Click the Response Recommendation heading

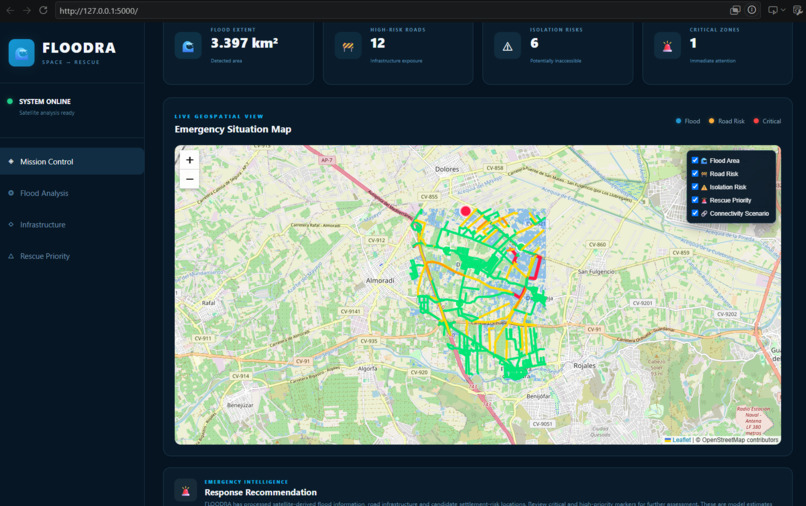pyautogui.click(x=261, y=492)
